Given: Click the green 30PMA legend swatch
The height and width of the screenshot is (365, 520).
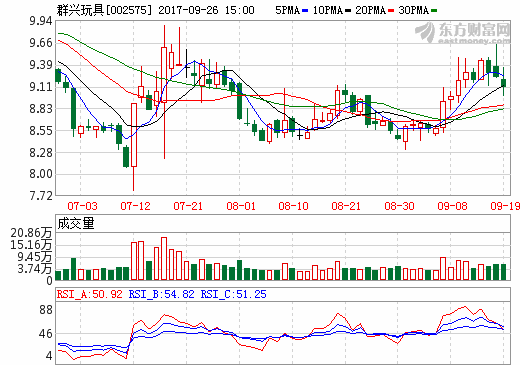Looking at the screenshot, I should tap(434, 11).
